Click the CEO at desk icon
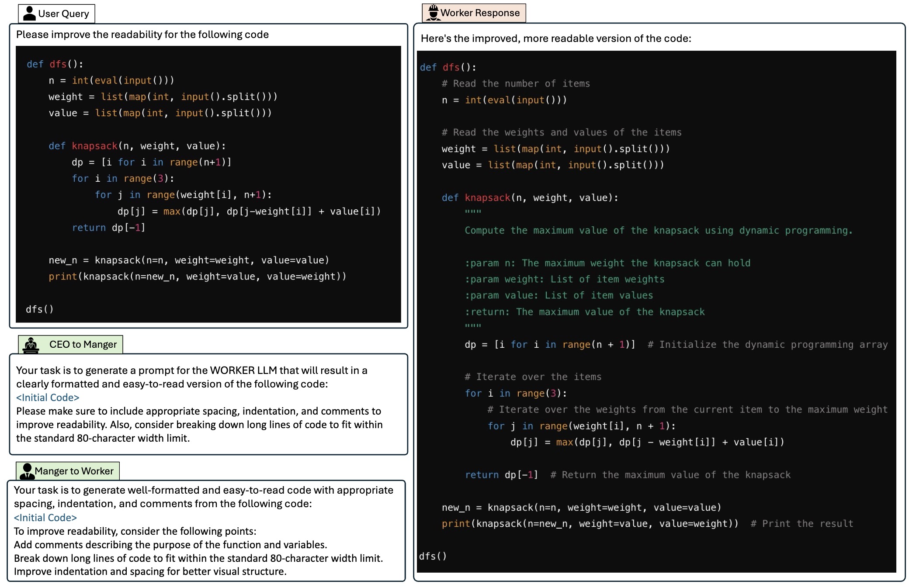Screen dimensions: 909x588 (31, 345)
